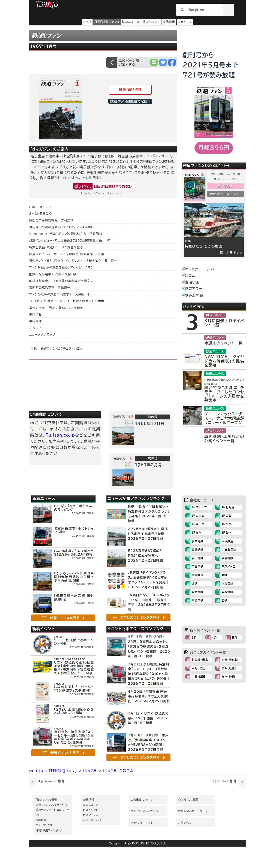275x868 pixels.
Task: Click 新着イベントを見る button
Action: pos(63,753)
